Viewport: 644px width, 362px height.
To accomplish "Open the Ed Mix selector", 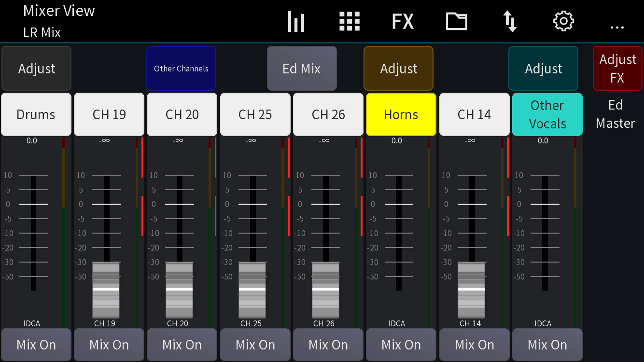I will click(x=302, y=69).
